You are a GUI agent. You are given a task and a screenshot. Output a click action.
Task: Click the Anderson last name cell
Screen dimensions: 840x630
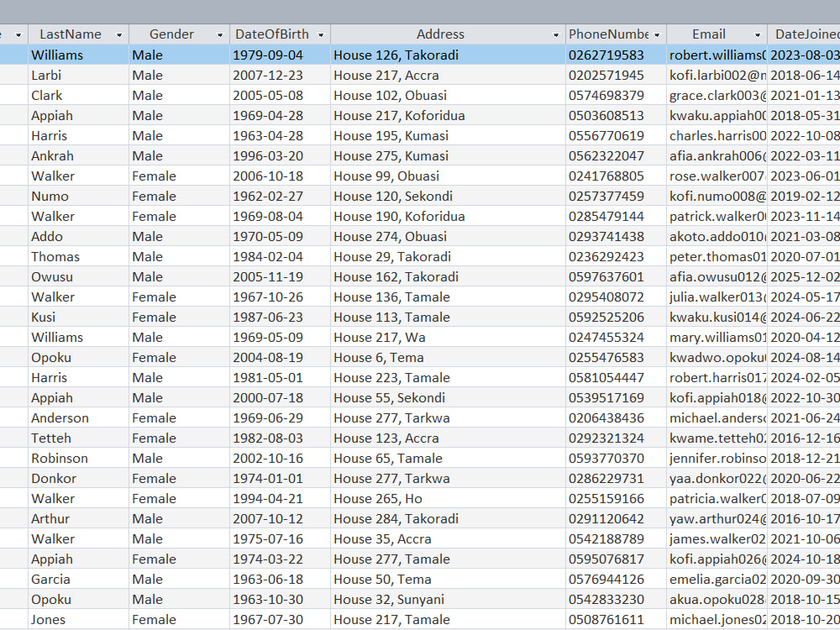tap(78, 417)
